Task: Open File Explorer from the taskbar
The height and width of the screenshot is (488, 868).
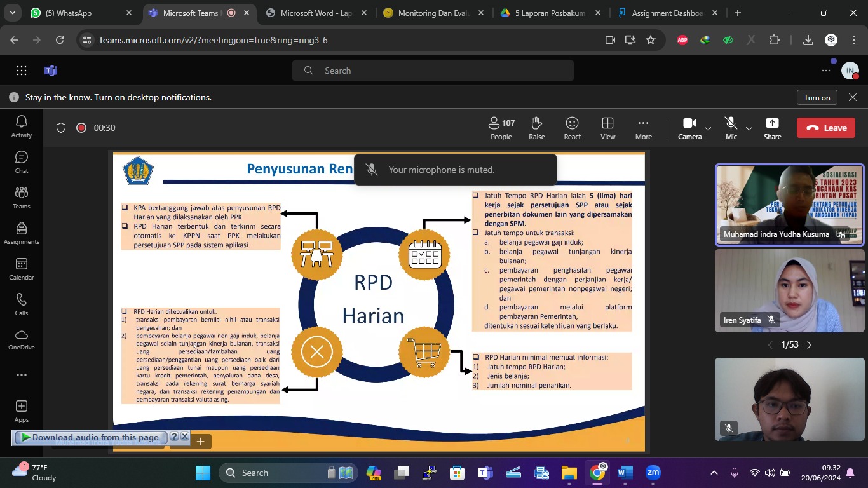Action: pyautogui.click(x=569, y=473)
